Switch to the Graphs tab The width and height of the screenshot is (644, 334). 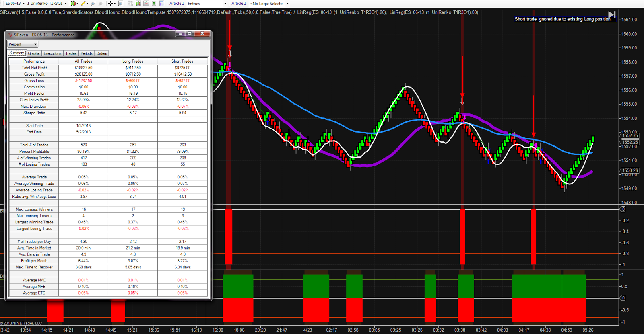click(34, 53)
